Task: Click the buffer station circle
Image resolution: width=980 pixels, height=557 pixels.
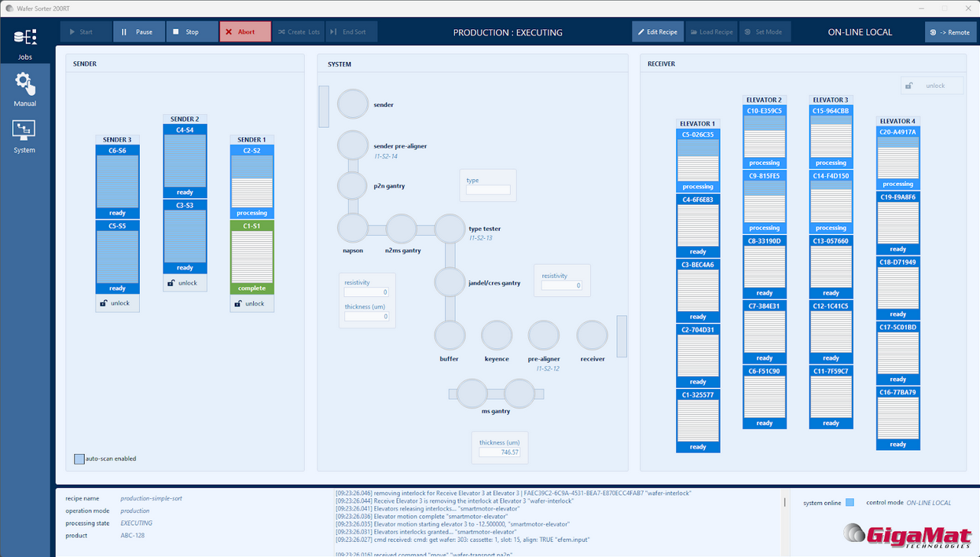Action: coord(450,335)
